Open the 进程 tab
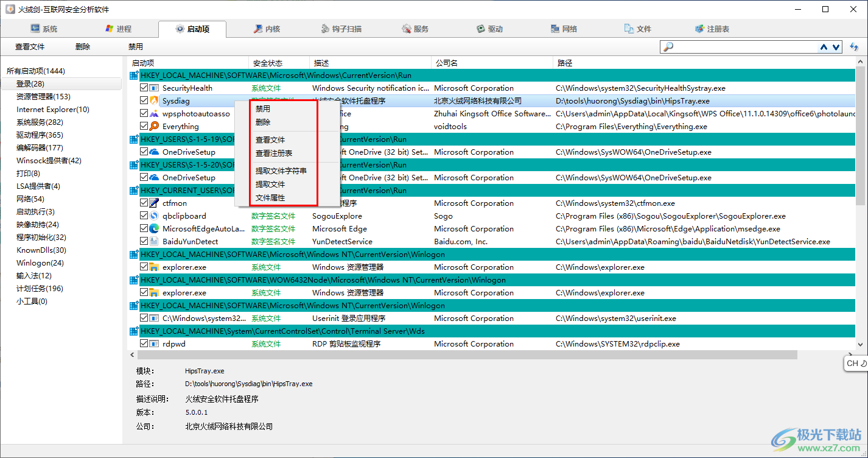 [x=118, y=29]
